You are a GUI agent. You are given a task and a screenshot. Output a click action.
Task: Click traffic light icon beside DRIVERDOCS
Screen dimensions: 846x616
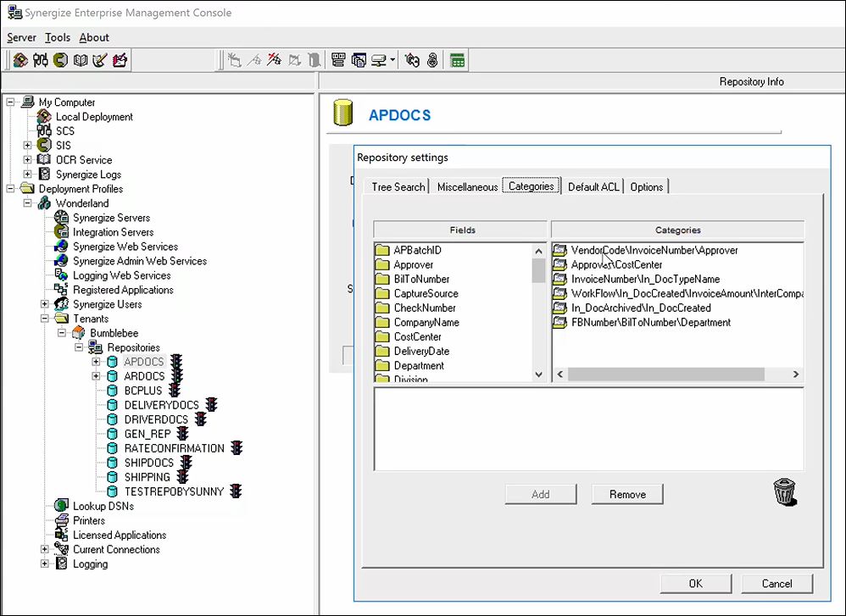click(x=201, y=419)
